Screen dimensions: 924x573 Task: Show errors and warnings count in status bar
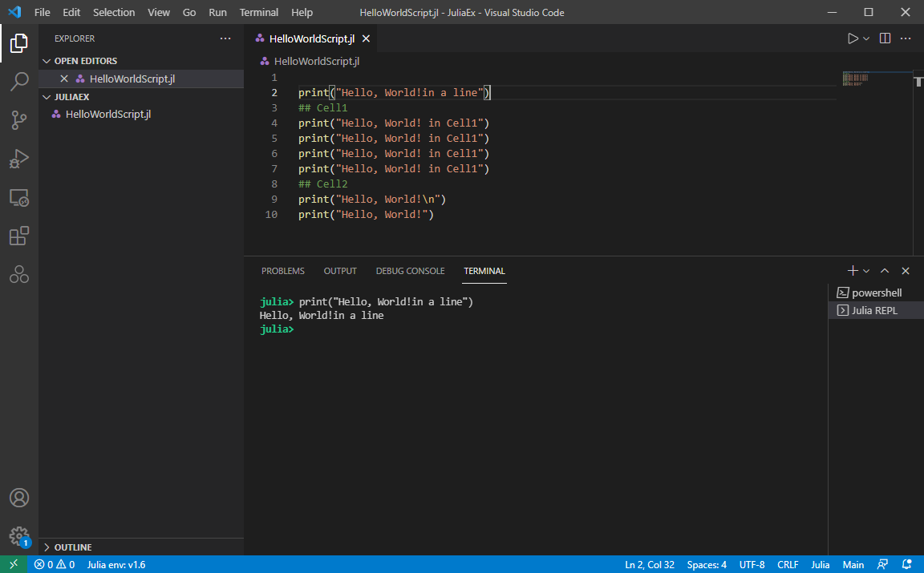tap(55, 564)
